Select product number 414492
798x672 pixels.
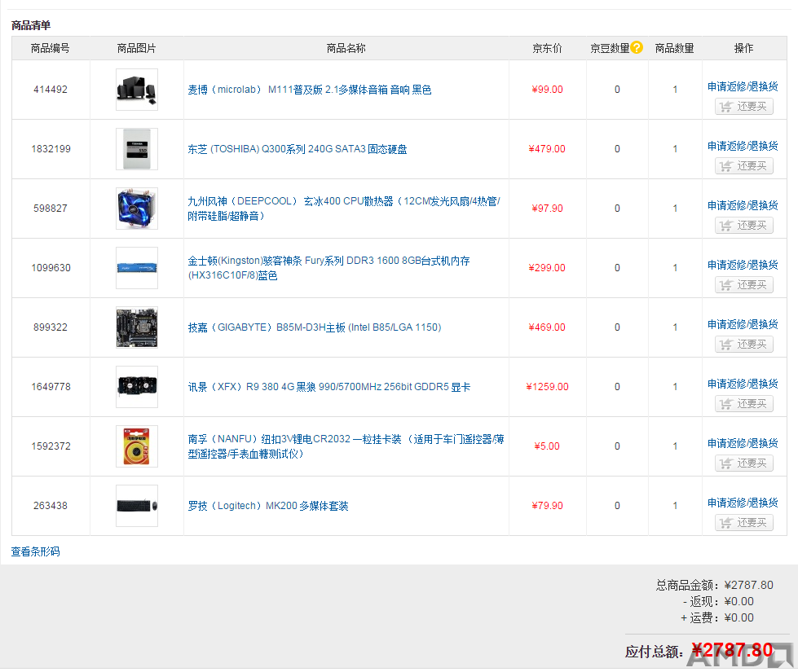[x=51, y=90]
